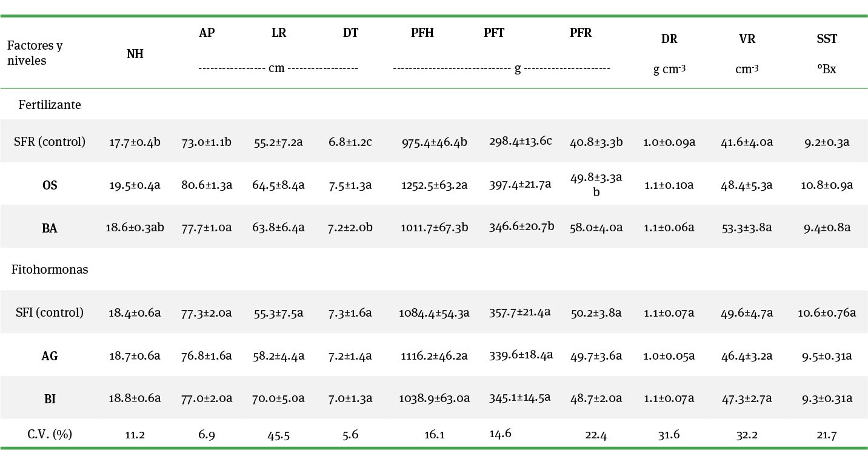Image resolution: width=868 pixels, height=462 pixels.
Task: Select the 'Factores y niveles' header cell
Action: [35, 53]
